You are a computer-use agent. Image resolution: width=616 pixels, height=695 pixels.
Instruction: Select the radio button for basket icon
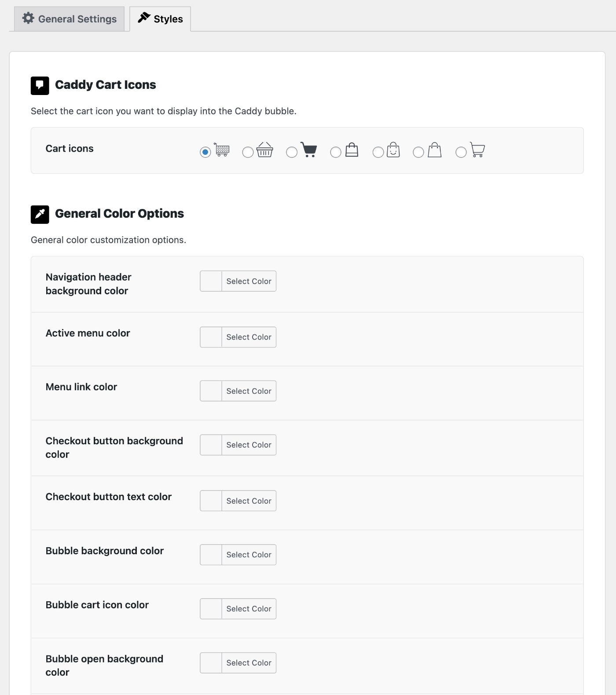click(248, 152)
